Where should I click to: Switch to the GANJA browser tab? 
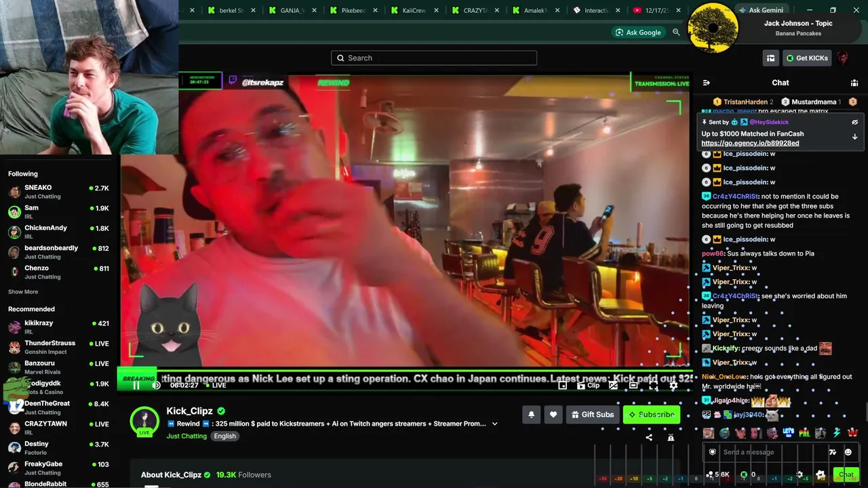point(292,10)
